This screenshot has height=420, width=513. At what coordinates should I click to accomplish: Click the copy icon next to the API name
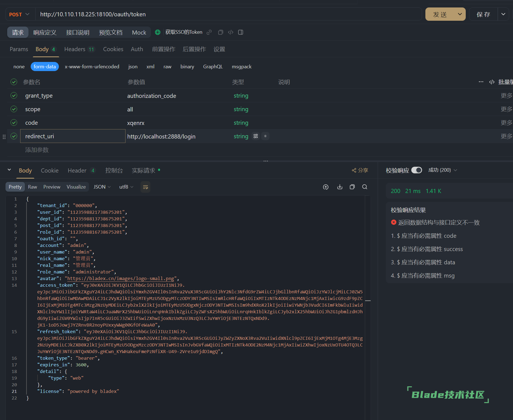tap(221, 32)
